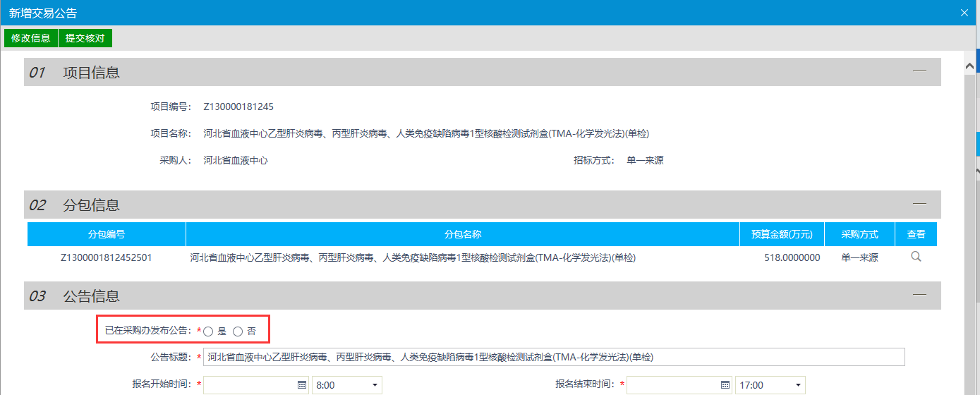Click the 分包名称 column header
980x395 pixels.
(x=463, y=234)
